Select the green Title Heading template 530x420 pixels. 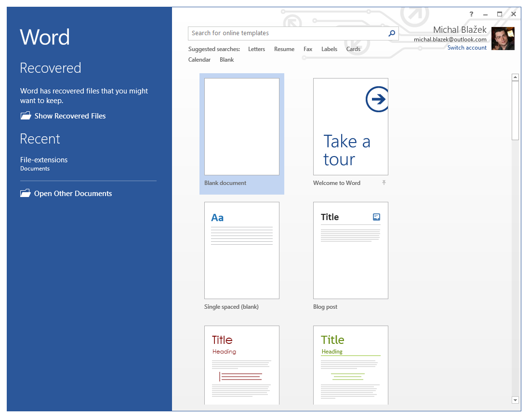350,365
